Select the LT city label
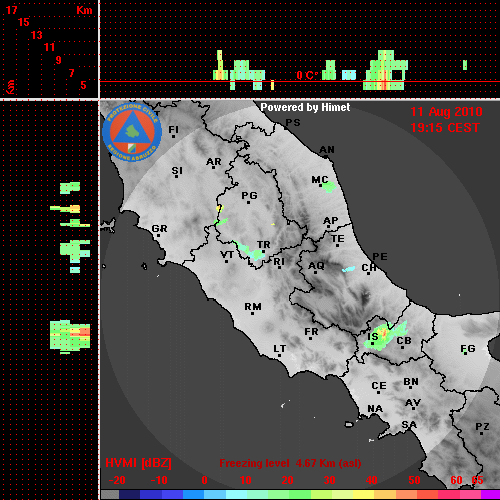Screen dimensions: 500x500 tap(280, 349)
